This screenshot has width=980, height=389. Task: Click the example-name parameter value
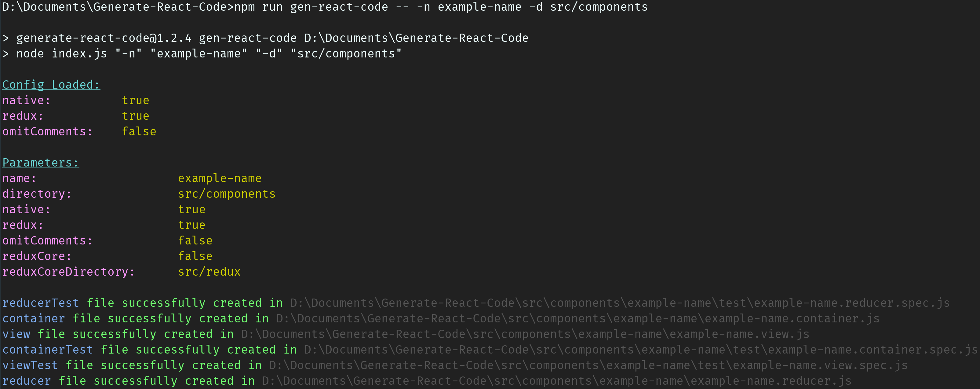220,178
